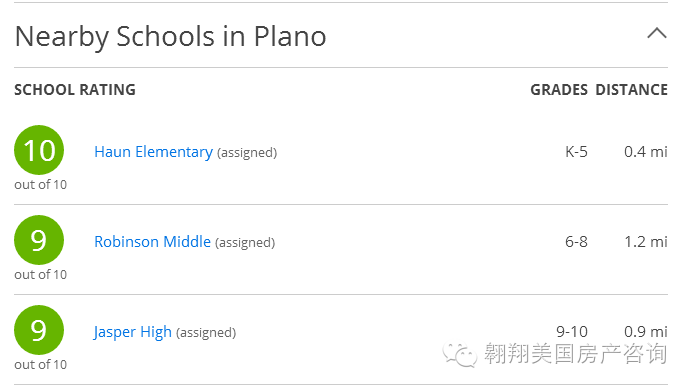
Task: Click the Nearby Schools in Plano heading
Action: [171, 37]
